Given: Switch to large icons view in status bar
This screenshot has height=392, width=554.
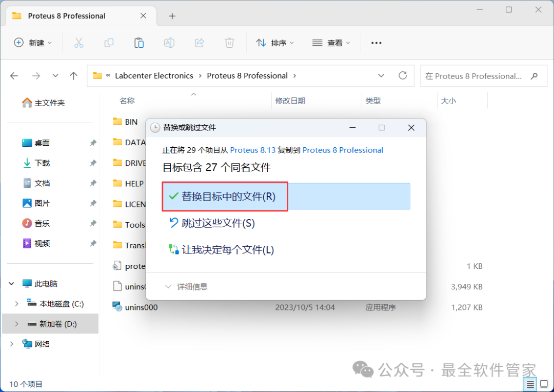Looking at the screenshot, I should pos(544,384).
